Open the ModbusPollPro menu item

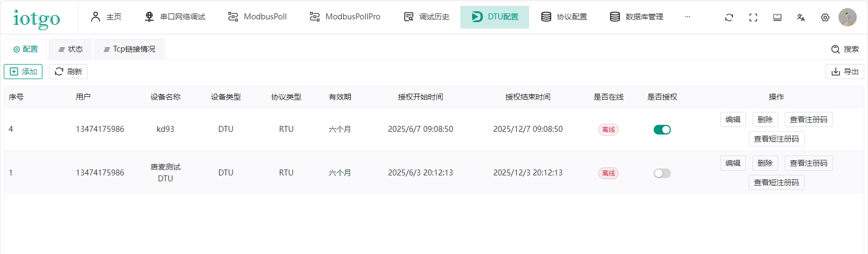(x=345, y=17)
